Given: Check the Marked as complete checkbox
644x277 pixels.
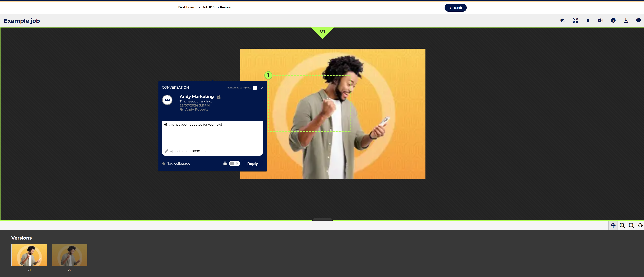Looking at the screenshot, I should [x=255, y=88].
